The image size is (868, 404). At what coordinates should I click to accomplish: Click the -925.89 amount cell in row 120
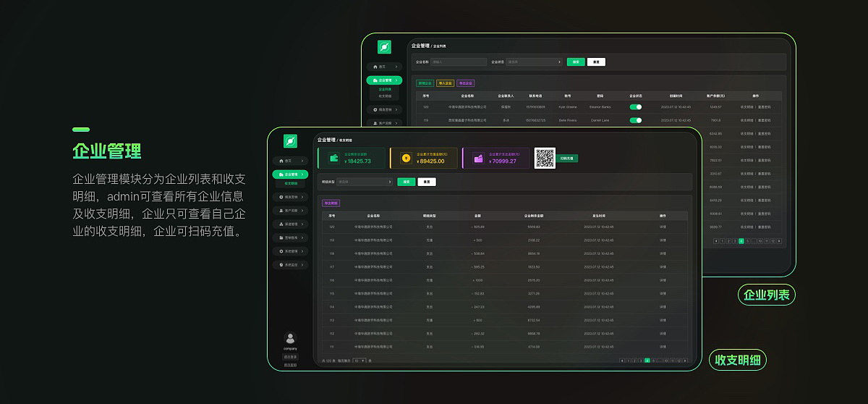tap(477, 227)
